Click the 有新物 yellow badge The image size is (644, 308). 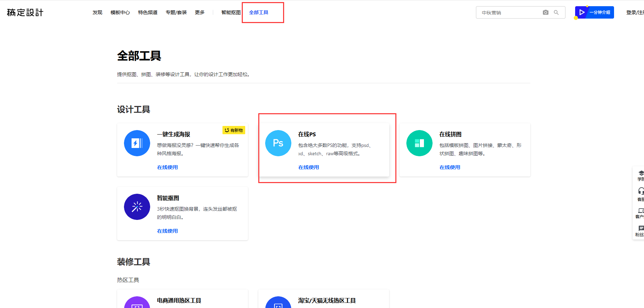[234, 130]
